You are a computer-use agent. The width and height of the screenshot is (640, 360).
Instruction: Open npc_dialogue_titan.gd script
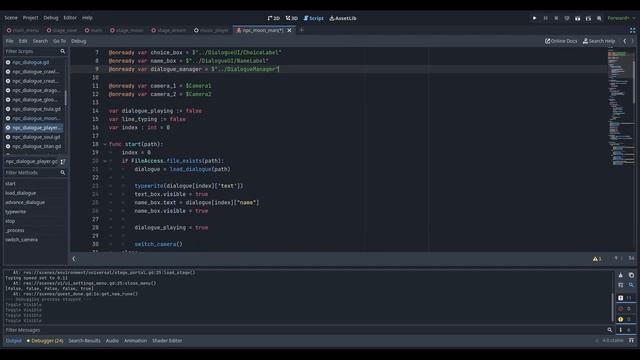34,146
